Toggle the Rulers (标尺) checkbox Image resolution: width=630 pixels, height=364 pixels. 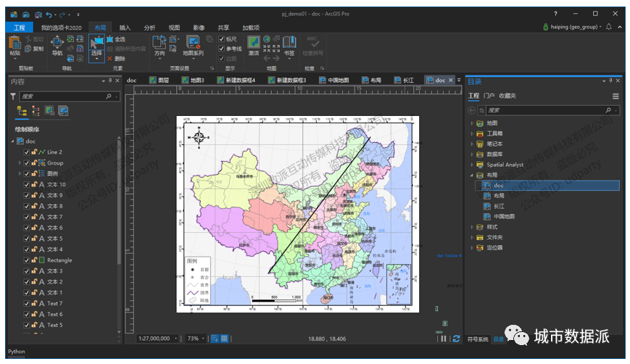[221, 39]
